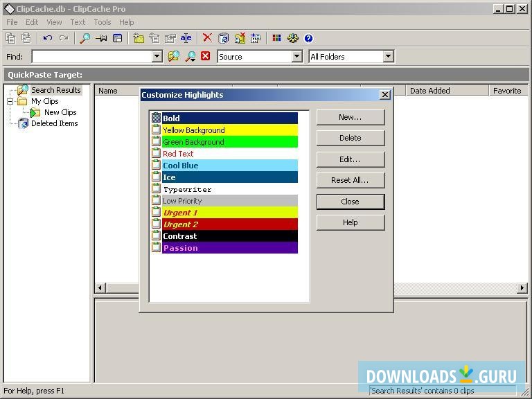532x399 pixels.
Task: Open the Help menu
Action: pos(127,22)
